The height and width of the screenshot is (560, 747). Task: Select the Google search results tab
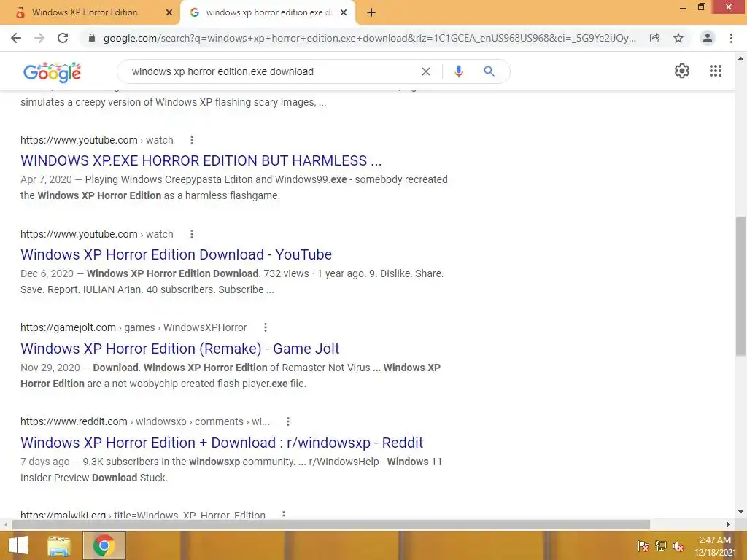click(x=268, y=12)
